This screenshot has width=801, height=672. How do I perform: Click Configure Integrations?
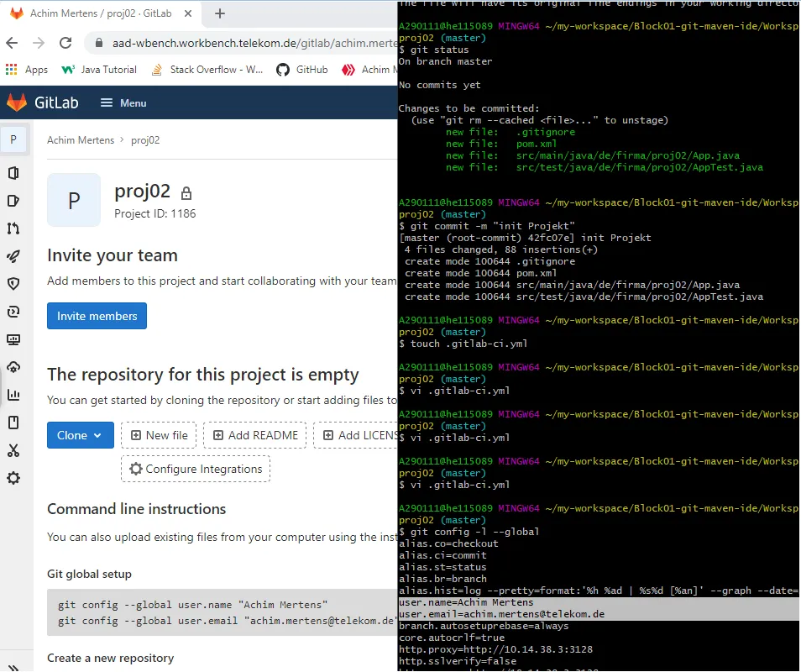[196, 469]
